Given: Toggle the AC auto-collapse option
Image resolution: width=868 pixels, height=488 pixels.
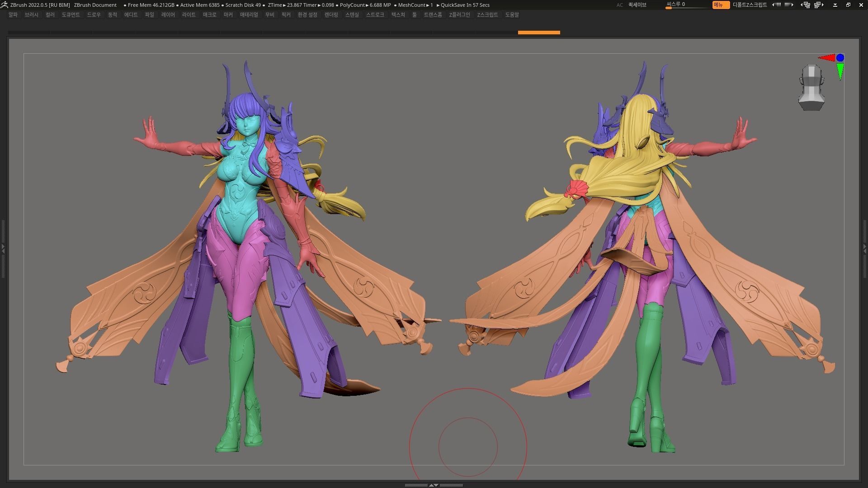Looking at the screenshot, I should [x=619, y=5].
